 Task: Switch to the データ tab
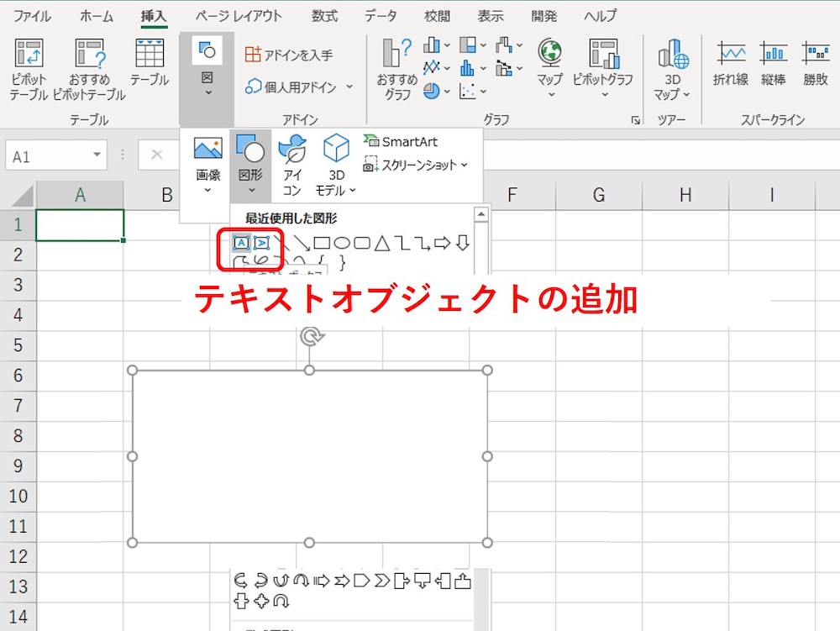coord(381,16)
